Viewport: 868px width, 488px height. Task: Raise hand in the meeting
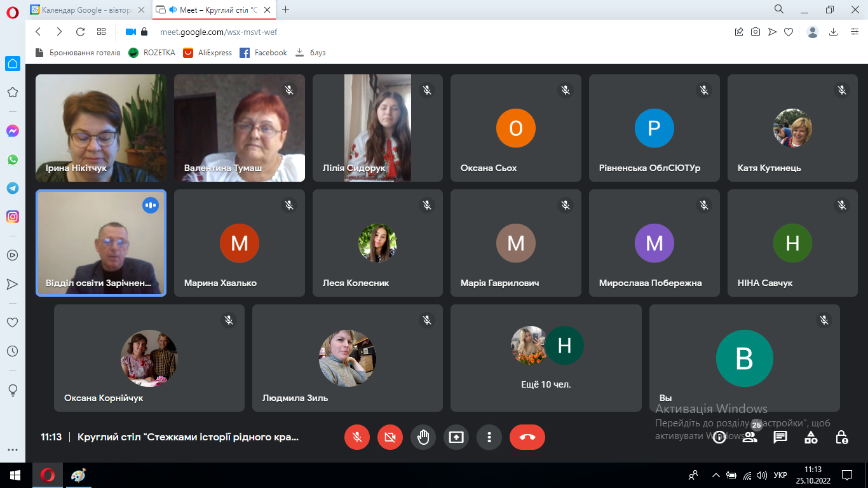pos(423,437)
